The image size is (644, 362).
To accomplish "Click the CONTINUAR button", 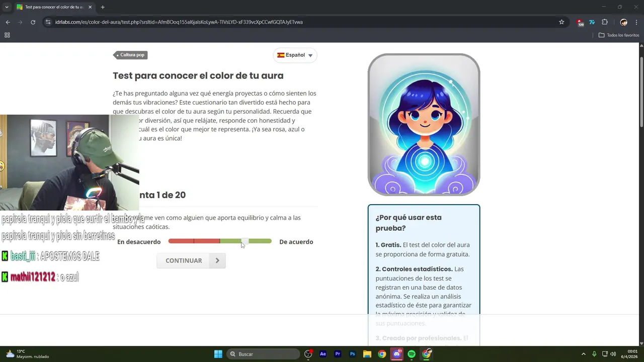I will coord(191,260).
